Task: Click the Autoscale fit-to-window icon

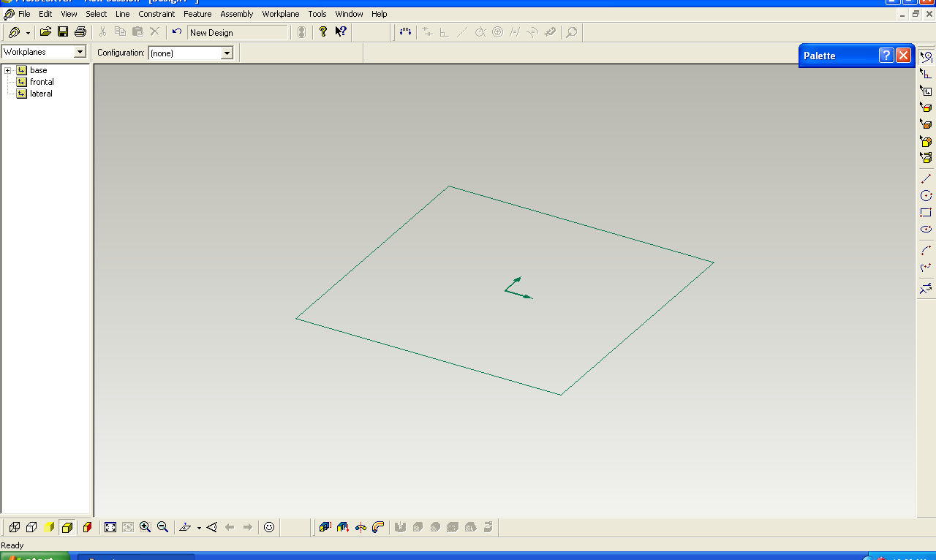Action: tap(110, 527)
